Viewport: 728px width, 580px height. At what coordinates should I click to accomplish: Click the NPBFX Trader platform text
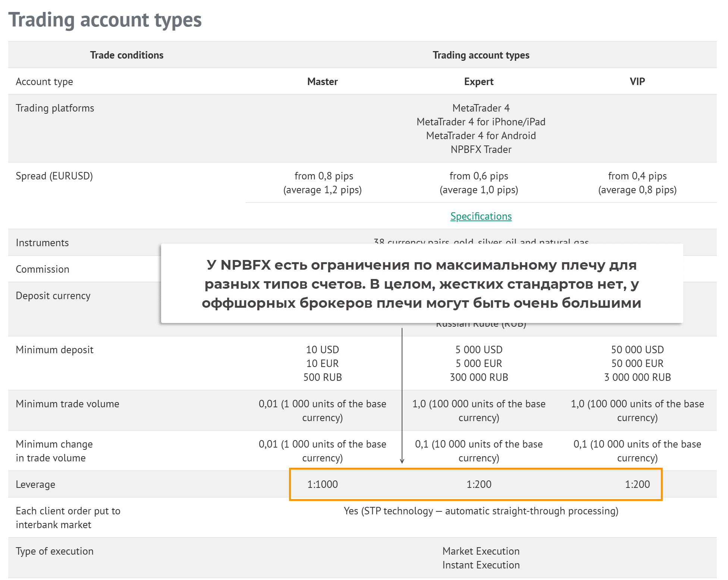coord(481,150)
